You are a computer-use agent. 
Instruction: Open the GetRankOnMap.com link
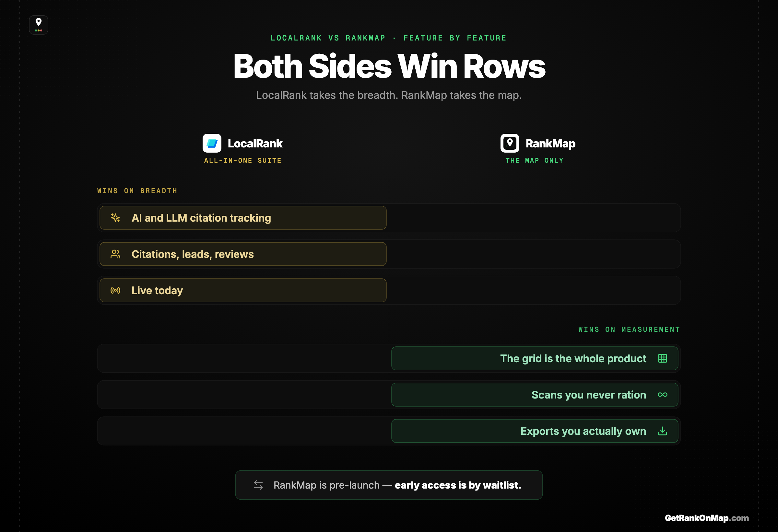(707, 518)
